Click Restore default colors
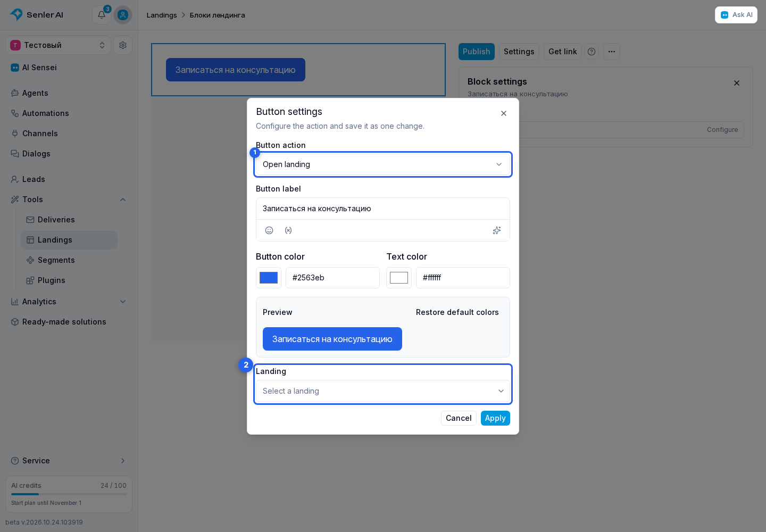Image resolution: width=766 pixels, height=532 pixels. tap(457, 312)
